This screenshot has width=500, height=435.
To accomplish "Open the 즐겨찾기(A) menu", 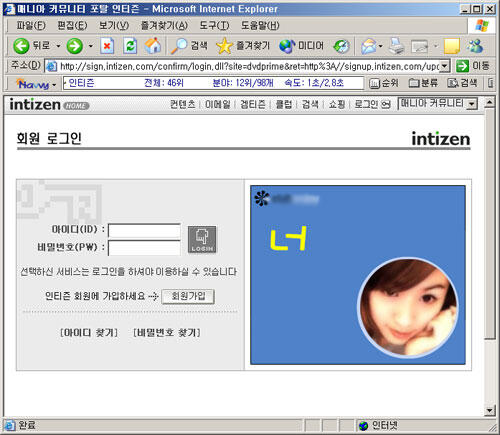I will point(164,25).
